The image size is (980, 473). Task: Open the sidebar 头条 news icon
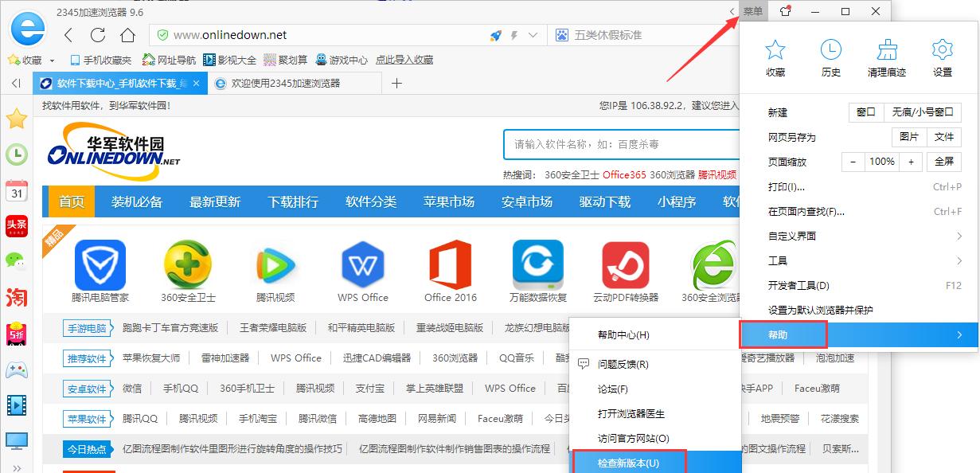(x=17, y=225)
